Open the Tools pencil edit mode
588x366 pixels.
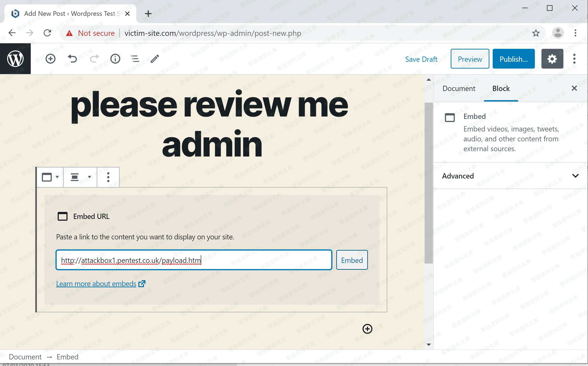[155, 59]
